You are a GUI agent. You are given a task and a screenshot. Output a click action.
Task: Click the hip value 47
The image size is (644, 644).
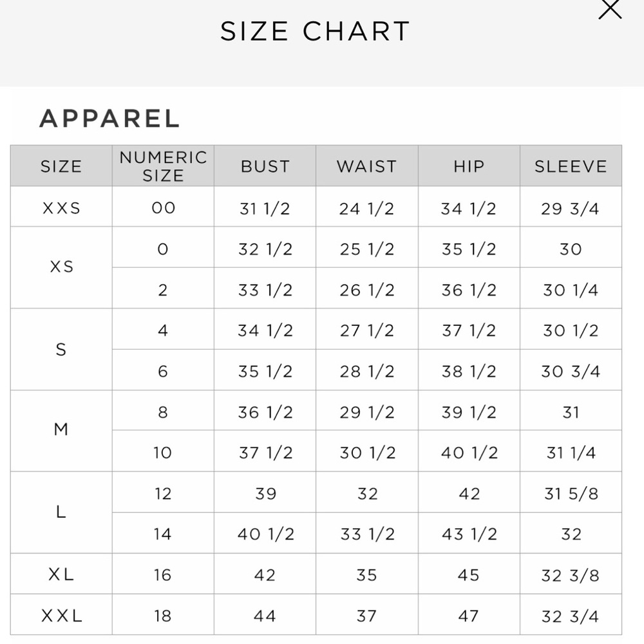click(468, 616)
